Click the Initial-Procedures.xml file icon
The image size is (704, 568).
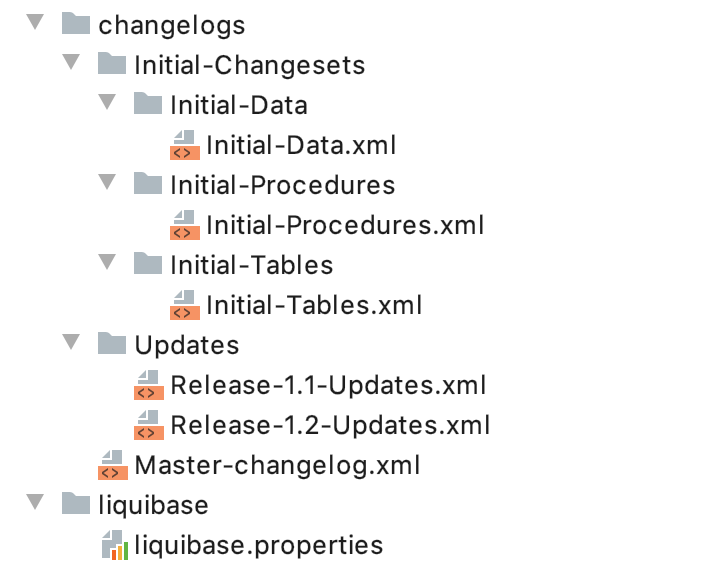185,225
